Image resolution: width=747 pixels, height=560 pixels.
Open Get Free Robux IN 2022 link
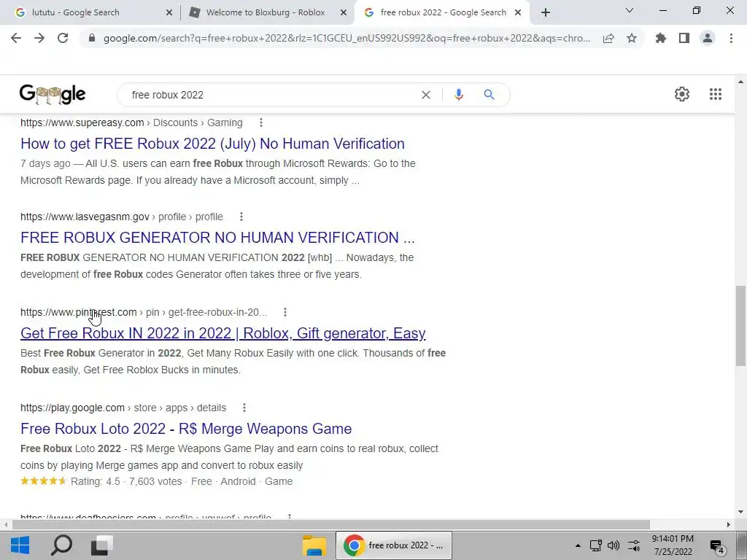pos(223,332)
